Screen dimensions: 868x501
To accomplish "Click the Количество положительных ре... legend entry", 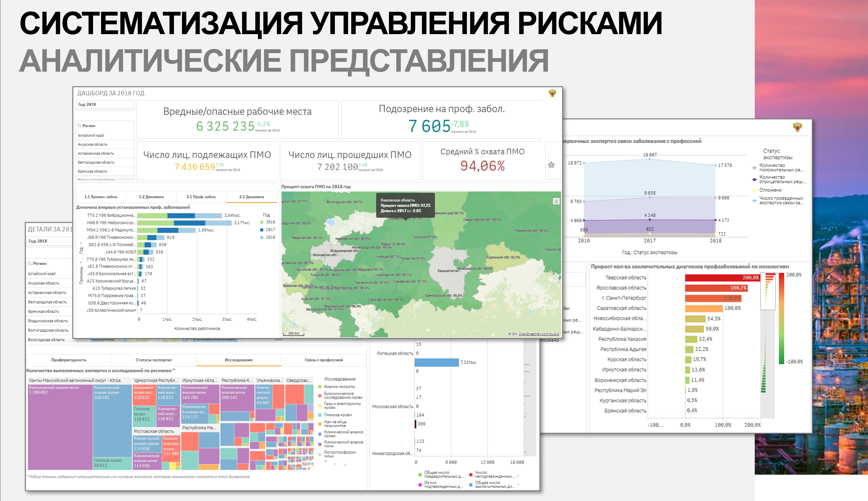I will click(x=779, y=168).
